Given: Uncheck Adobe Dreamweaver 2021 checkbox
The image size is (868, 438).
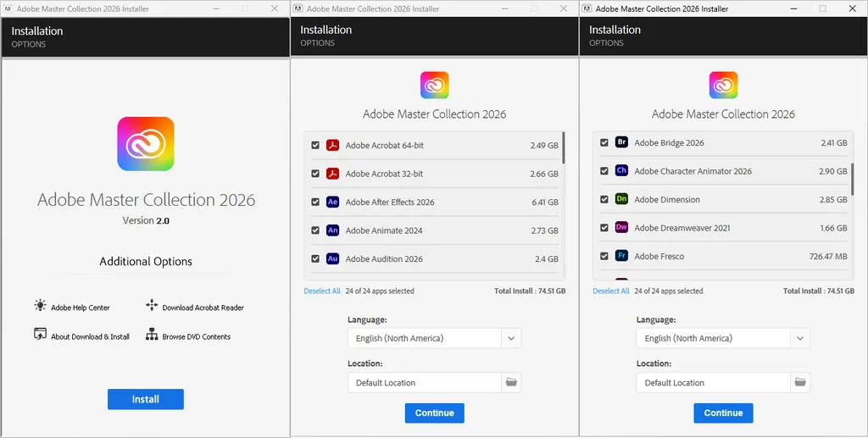Looking at the screenshot, I should click(x=604, y=227).
